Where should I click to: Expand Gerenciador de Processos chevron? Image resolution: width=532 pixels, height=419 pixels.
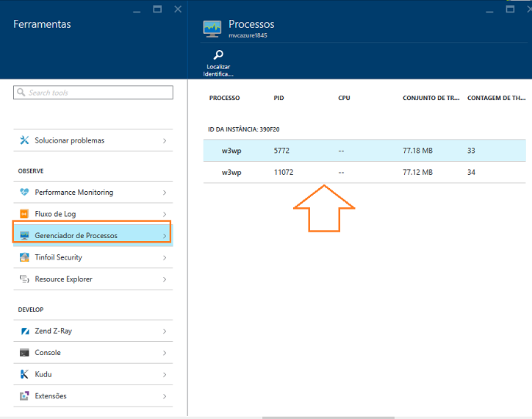(x=165, y=236)
